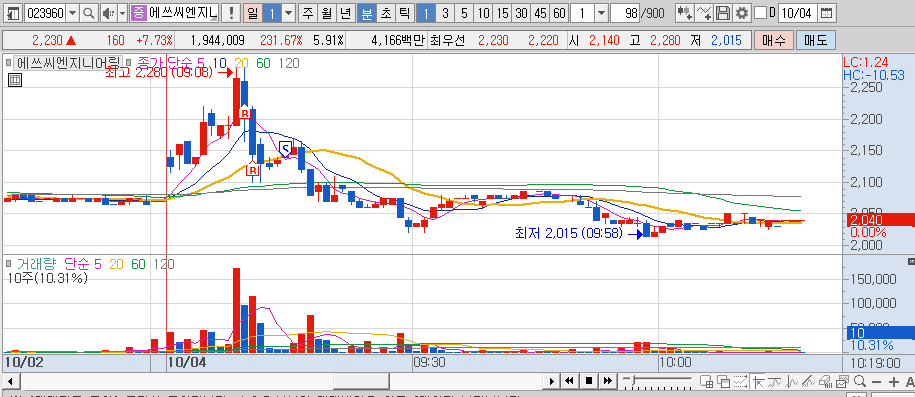Select the 30-minute interval tab

pyautogui.click(x=522, y=12)
